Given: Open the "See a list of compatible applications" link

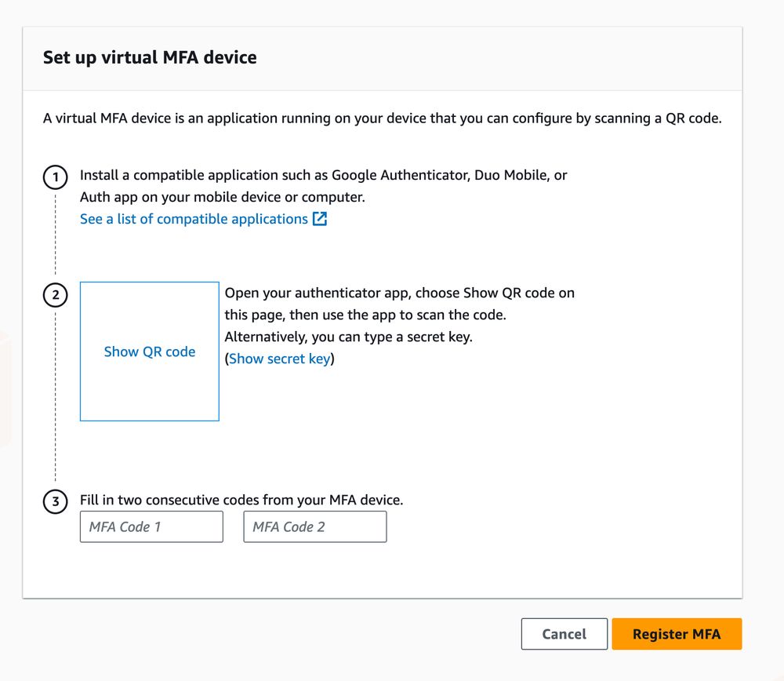Looking at the screenshot, I should point(194,219).
